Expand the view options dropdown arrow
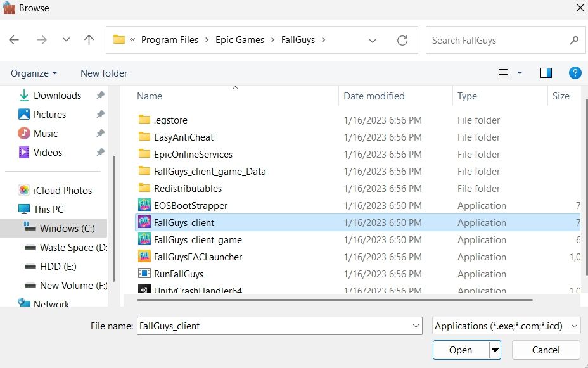The width and height of the screenshot is (588, 368). 520,73
